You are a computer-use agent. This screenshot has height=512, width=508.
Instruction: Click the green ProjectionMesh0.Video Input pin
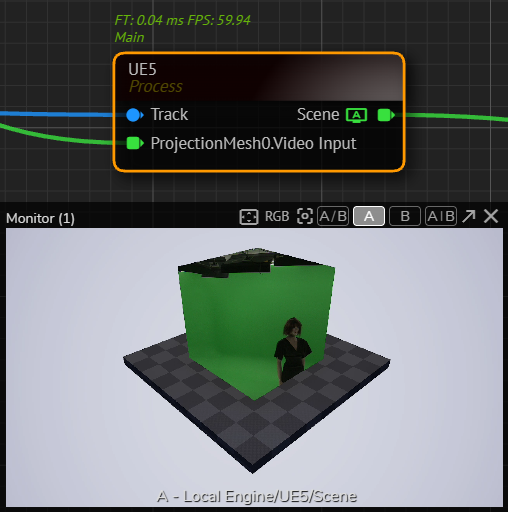click(x=135, y=143)
